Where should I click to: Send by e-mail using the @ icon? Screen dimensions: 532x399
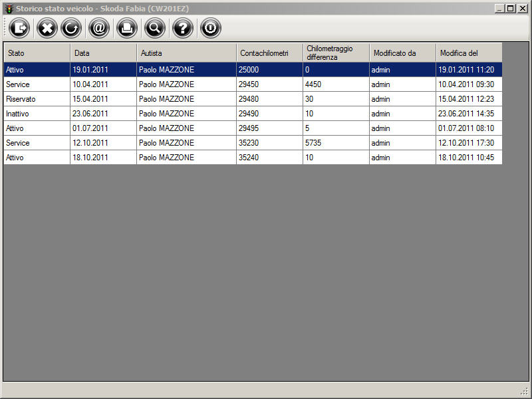click(x=99, y=28)
